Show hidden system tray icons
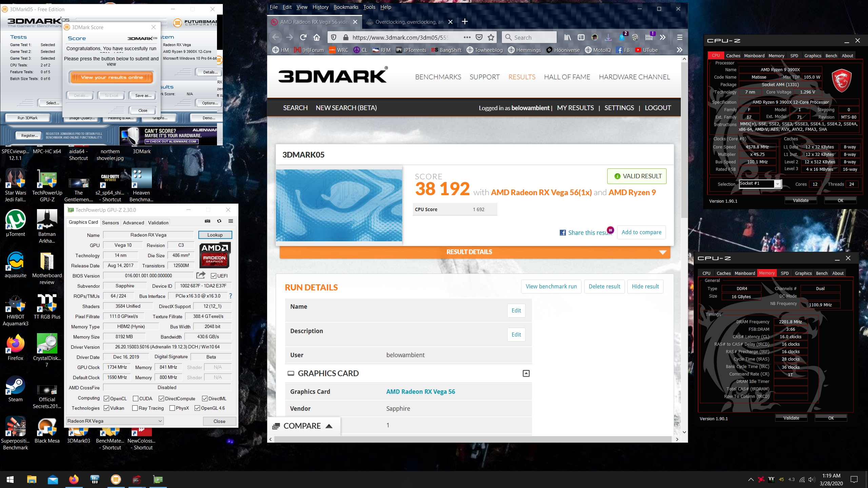The image size is (868, 488). point(751,480)
